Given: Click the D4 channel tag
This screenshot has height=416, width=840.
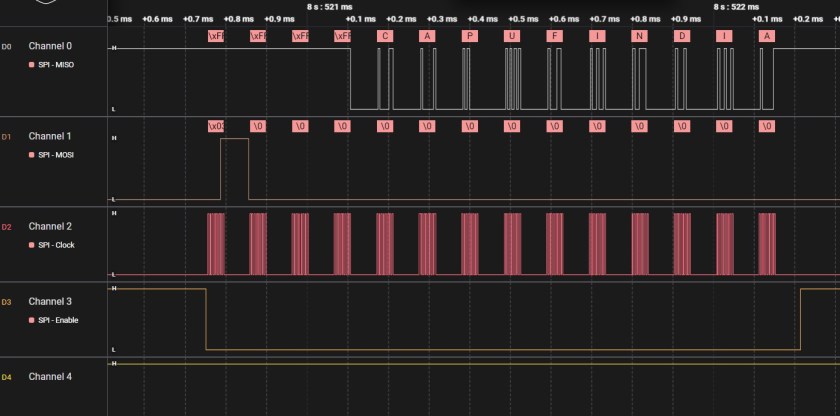Looking at the screenshot, I should [6, 377].
